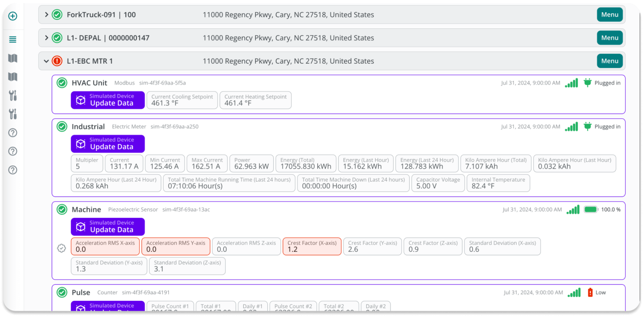Click the first help question icon
This screenshot has width=644, height=316.
tap(13, 133)
